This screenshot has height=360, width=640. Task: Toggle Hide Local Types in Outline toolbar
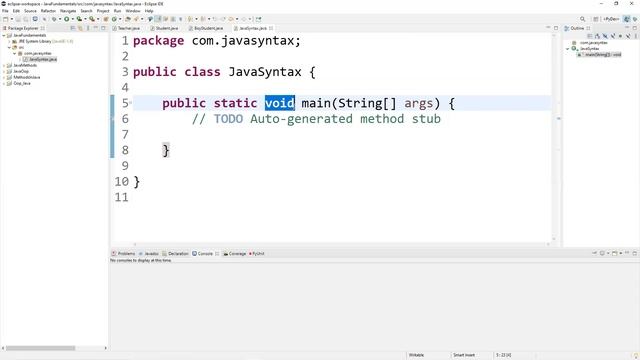[x=628, y=36]
